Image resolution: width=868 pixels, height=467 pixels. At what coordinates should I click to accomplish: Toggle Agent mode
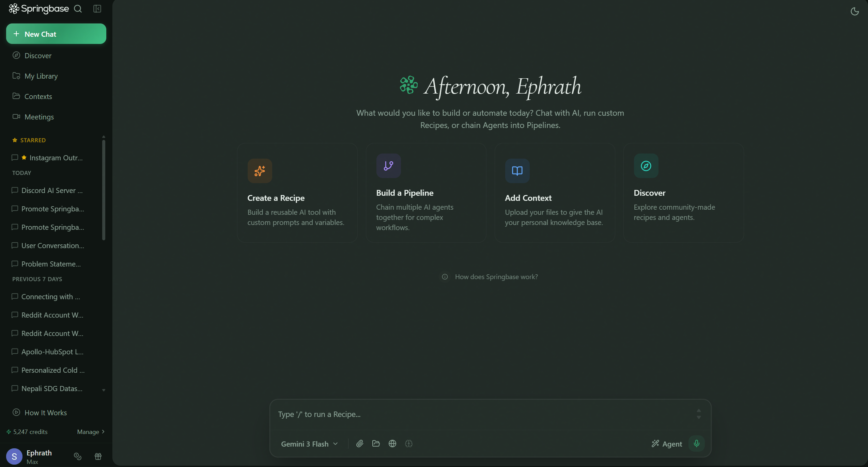[x=667, y=444]
